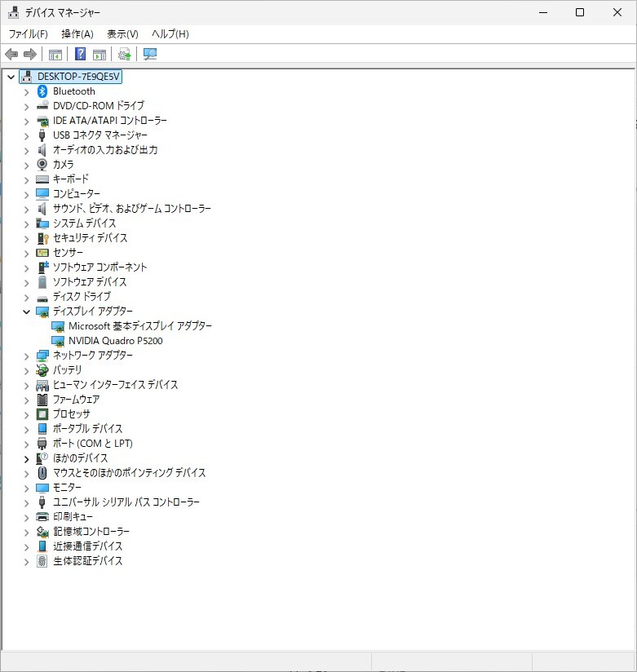Click the Forward arrow toolbar icon
The height and width of the screenshot is (672, 637).
[30, 55]
